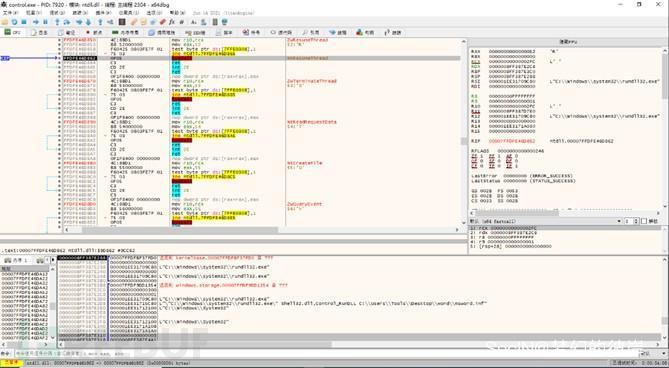This screenshot has height=368, width=669.
Task: Click the yellow 已暂停 status label
Action: (11, 363)
